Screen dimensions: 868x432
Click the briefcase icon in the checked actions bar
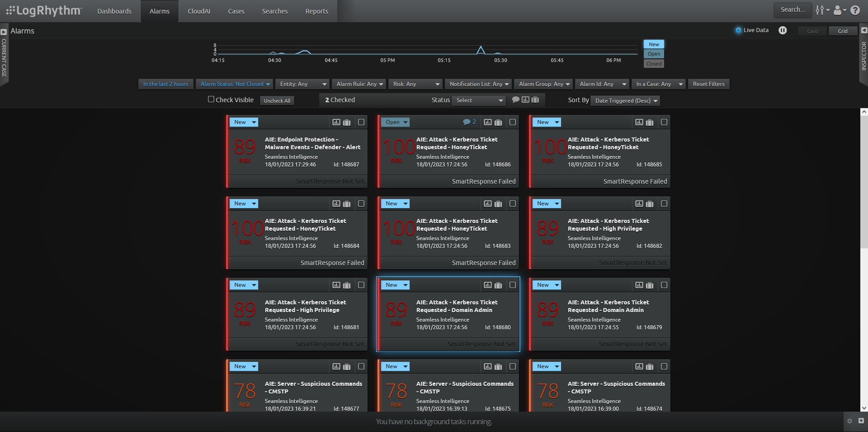tap(535, 100)
